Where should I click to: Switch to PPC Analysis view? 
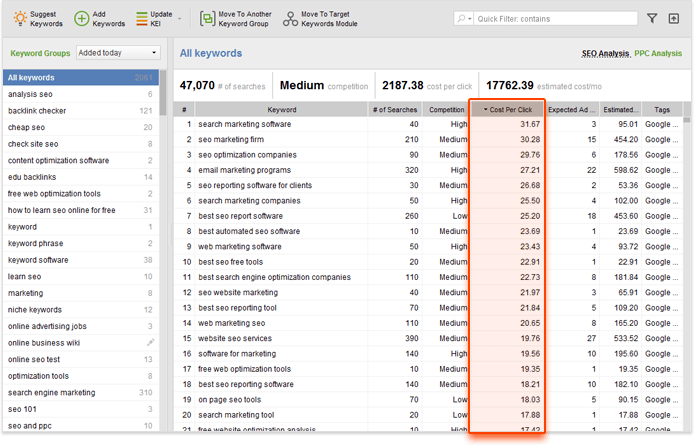coord(658,53)
